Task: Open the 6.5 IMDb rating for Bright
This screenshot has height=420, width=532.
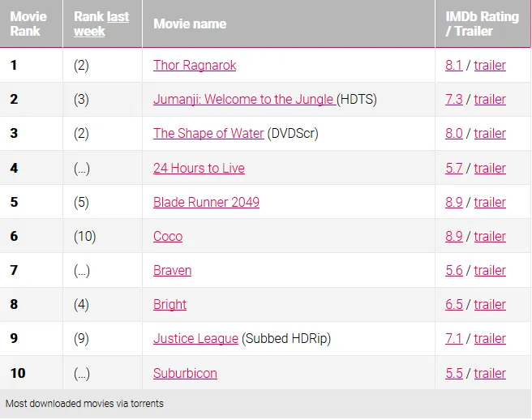Action: 454,304
